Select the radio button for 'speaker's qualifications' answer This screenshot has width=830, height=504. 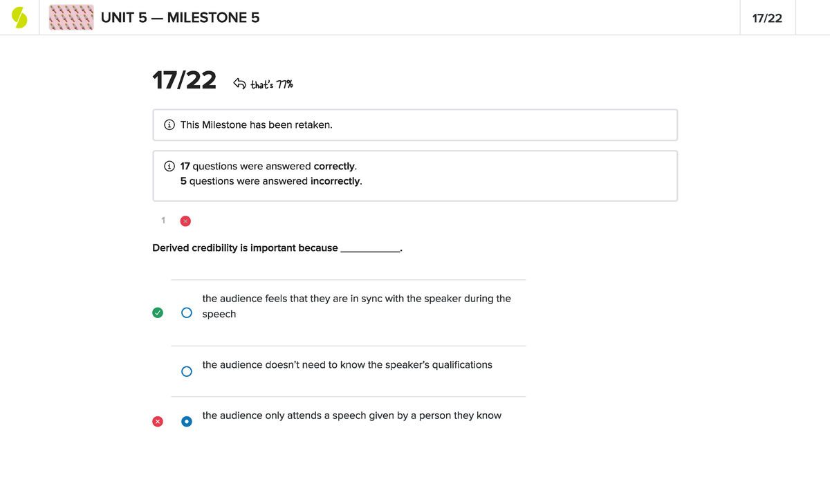click(186, 371)
